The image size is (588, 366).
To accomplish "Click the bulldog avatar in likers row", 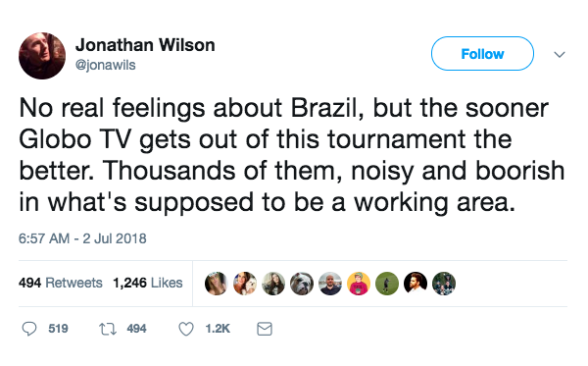I will click(x=302, y=284).
